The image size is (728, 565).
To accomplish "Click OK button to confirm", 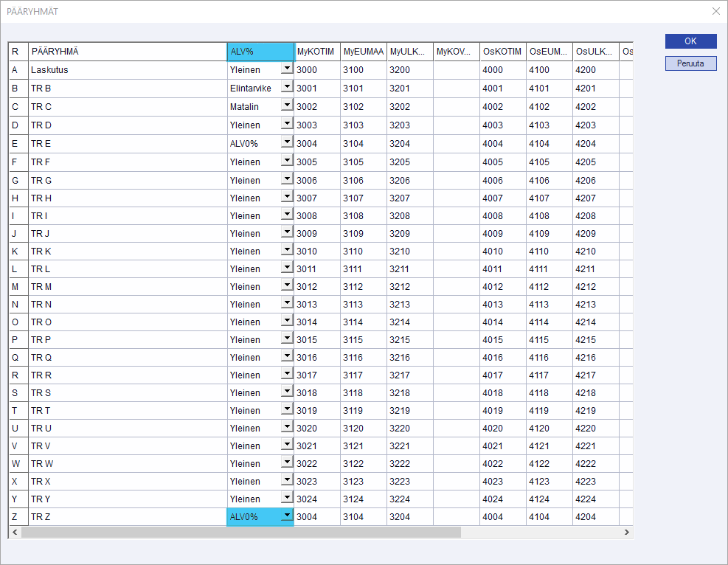I will point(690,41).
